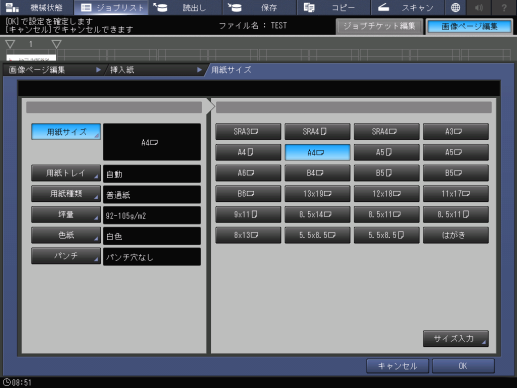
Task: Open the 坪量 weight setting
Action: [x=66, y=214]
